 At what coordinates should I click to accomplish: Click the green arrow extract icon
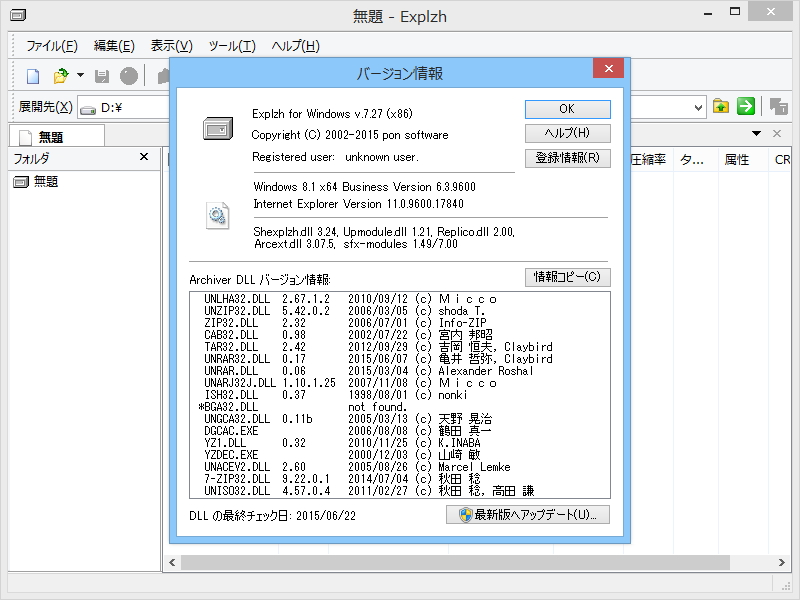click(x=745, y=106)
